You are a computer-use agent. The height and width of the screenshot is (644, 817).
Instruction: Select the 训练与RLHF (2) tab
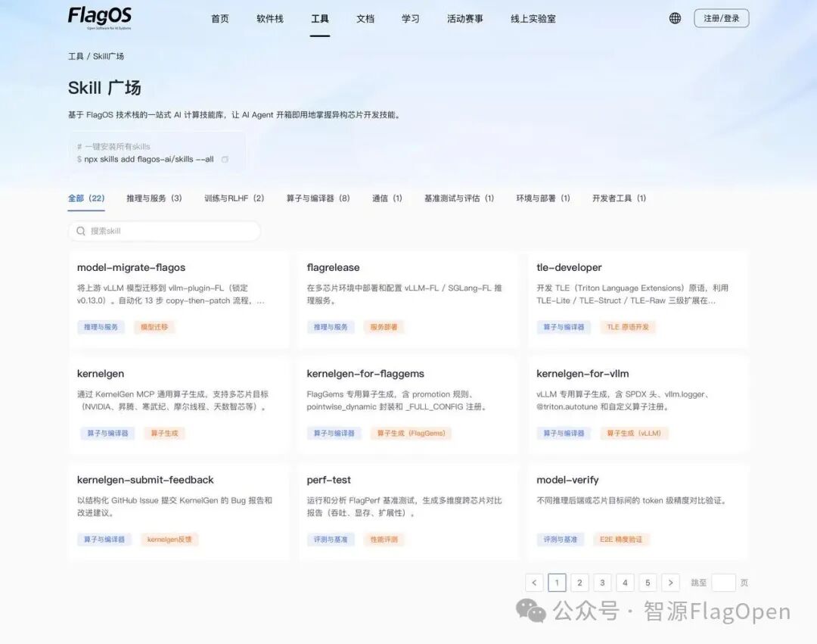pos(234,198)
